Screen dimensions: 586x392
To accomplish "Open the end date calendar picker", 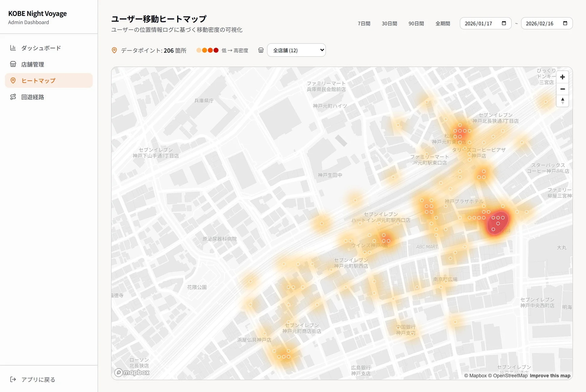I will coord(565,23).
